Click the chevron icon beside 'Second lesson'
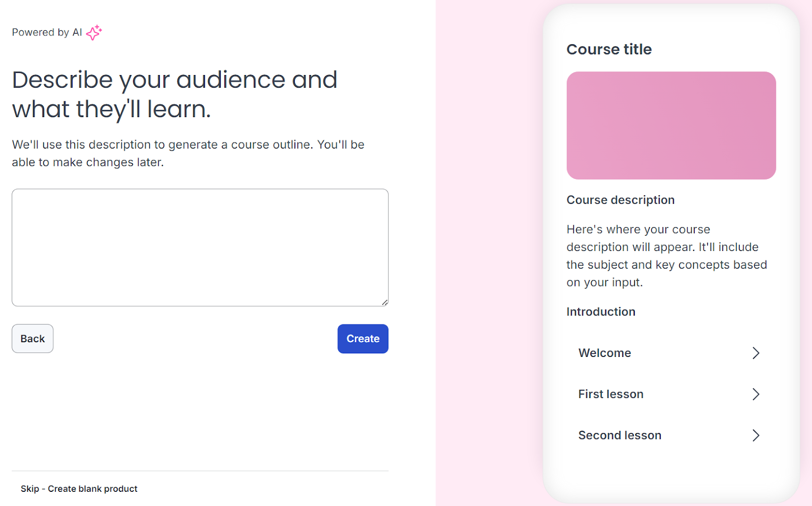The width and height of the screenshot is (812, 506). [x=756, y=435]
